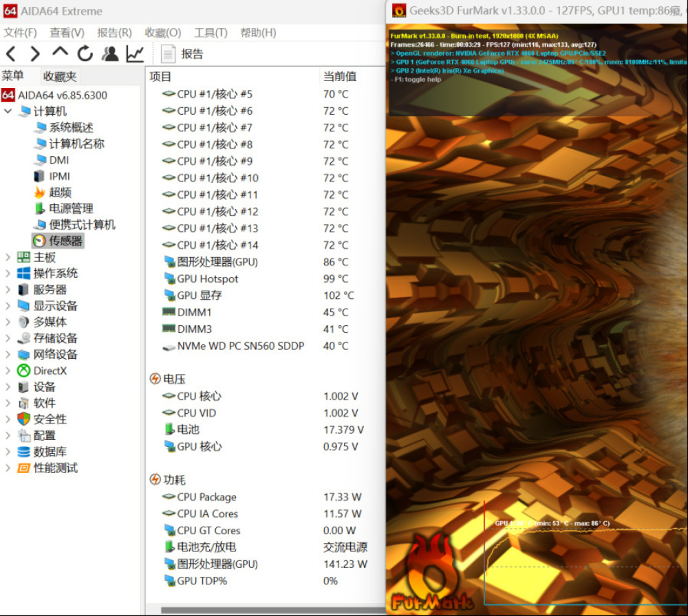Open the graph chart toolbar icon
The height and width of the screenshot is (616, 688).
tap(135, 54)
